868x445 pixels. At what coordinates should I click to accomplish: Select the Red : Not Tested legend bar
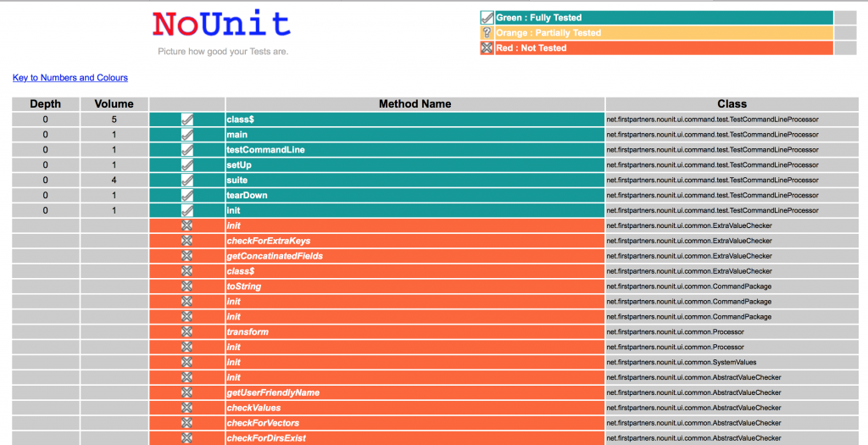[x=664, y=48]
